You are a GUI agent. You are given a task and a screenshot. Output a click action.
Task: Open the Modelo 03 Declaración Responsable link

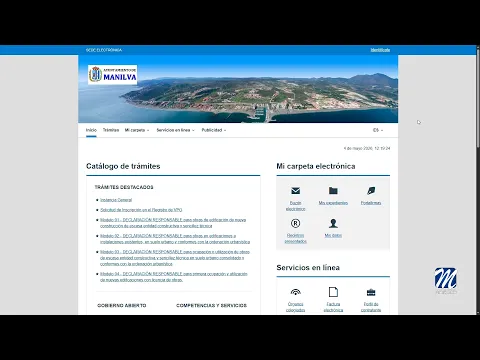click(x=175, y=258)
